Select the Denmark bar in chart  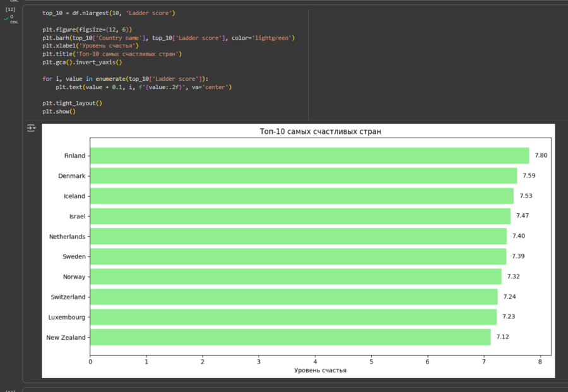click(303, 176)
